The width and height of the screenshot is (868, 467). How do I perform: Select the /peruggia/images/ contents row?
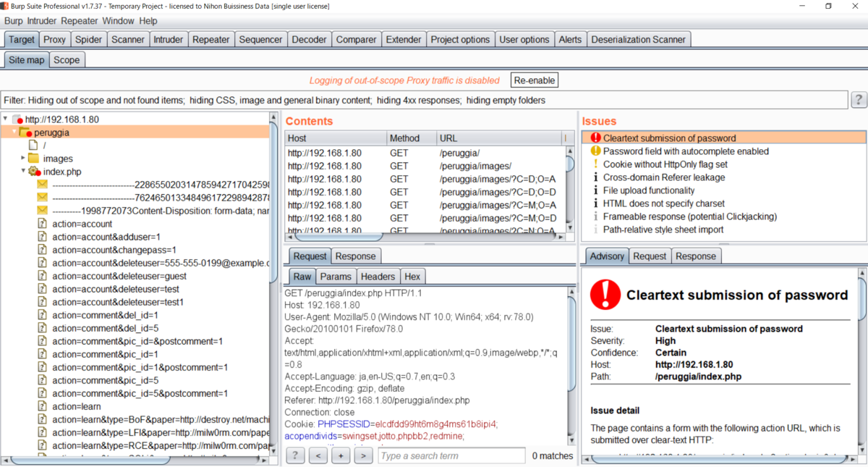click(x=425, y=166)
